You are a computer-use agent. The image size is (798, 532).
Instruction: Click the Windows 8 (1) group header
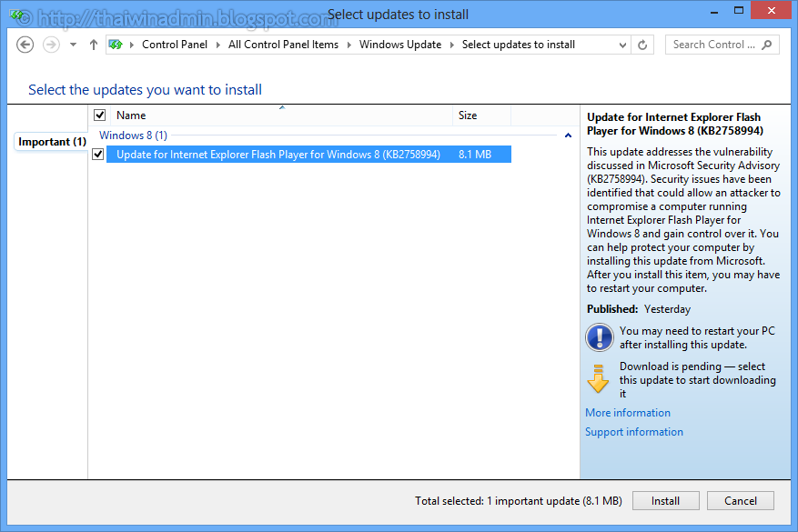pos(133,136)
